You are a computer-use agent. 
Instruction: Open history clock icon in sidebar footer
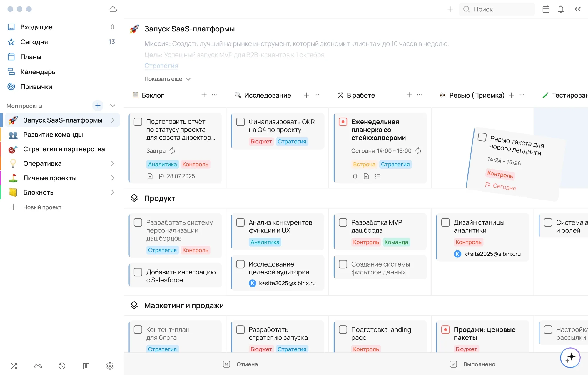(x=62, y=366)
